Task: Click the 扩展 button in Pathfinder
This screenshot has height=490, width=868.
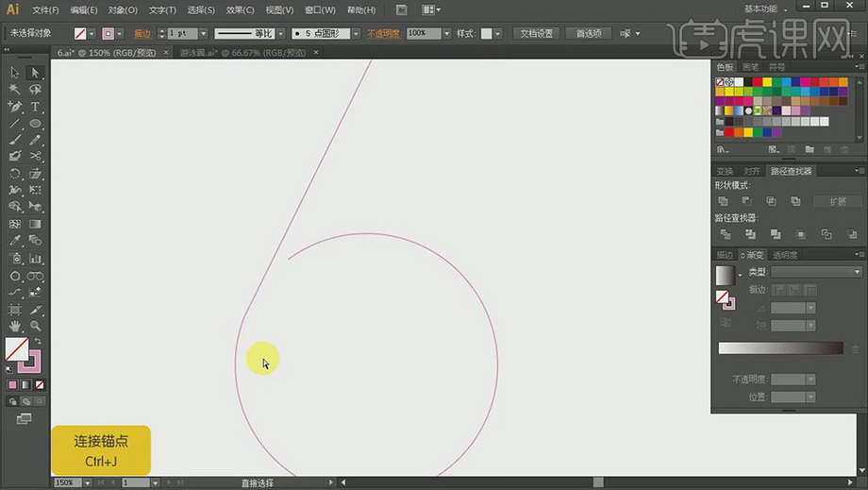Action: coord(837,201)
